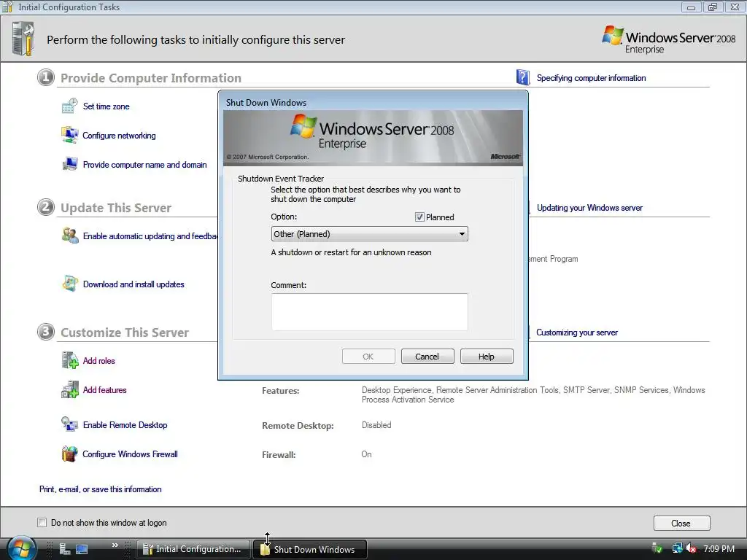The width and height of the screenshot is (747, 560).
Task: Minimize the Initial Configuration Tasks window
Action: point(692,7)
